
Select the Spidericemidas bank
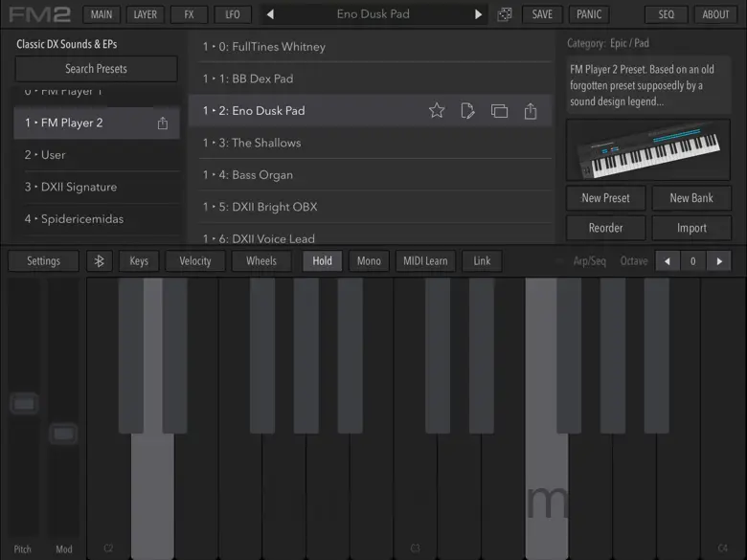(97, 219)
